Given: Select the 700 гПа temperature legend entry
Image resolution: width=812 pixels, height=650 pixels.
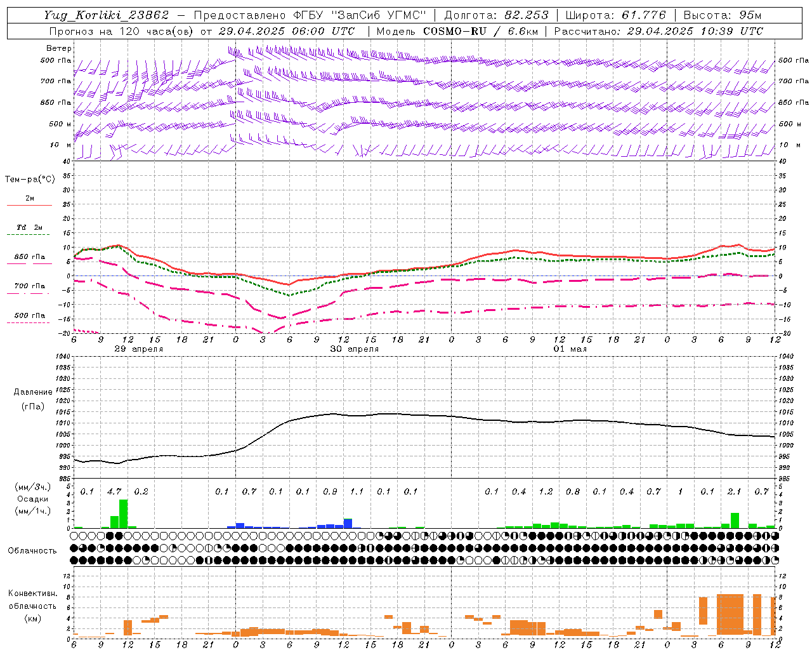Looking at the screenshot, I should 30,286.
